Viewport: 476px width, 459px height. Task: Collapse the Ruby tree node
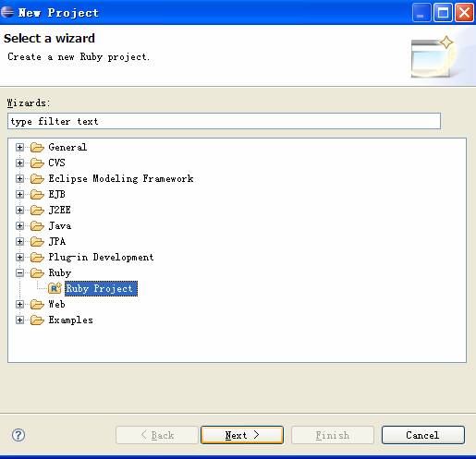coord(19,273)
